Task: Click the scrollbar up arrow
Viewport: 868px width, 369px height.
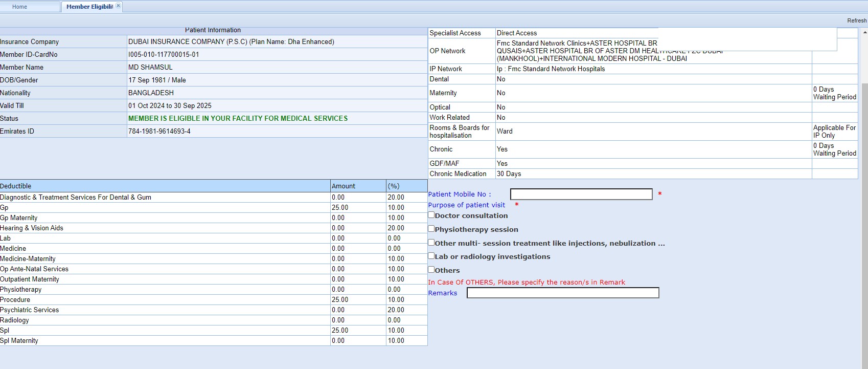Action: tap(864, 32)
